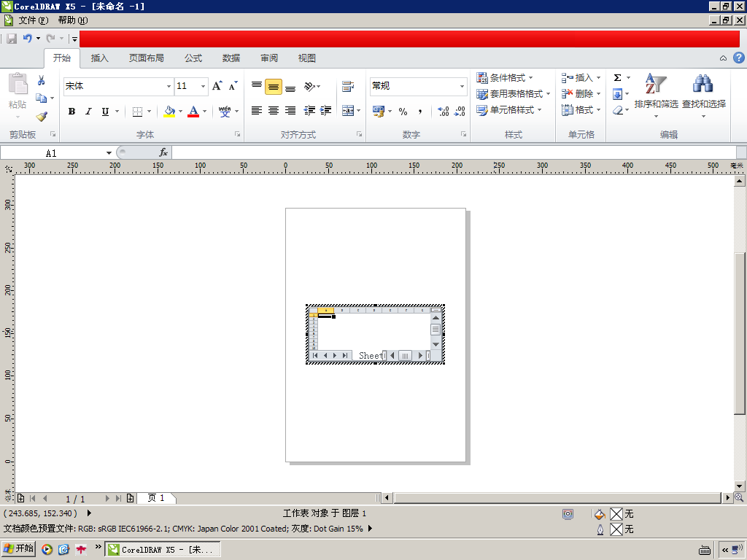Click the Copy icon in clipboard group
Image resolution: width=747 pixels, height=560 pixels.
42,98
